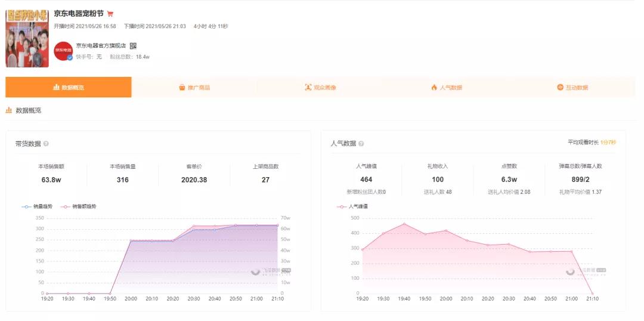Click the 送礼人数 48 text
The image size is (644, 321).
(x=438, y=192)
